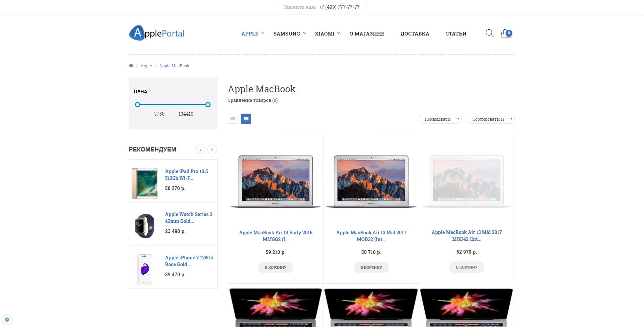The image size is (644, 327).
Task: Open the Сортировать dropdown
Action: pyautogui.click(x=490, y=119)
